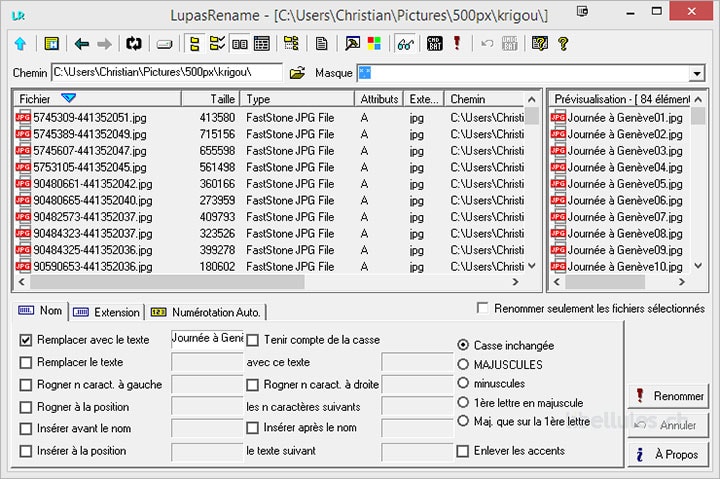Click the red exclamation rename toolbar icon
Viewport: 720px width, 479px height.
[456, 44]
